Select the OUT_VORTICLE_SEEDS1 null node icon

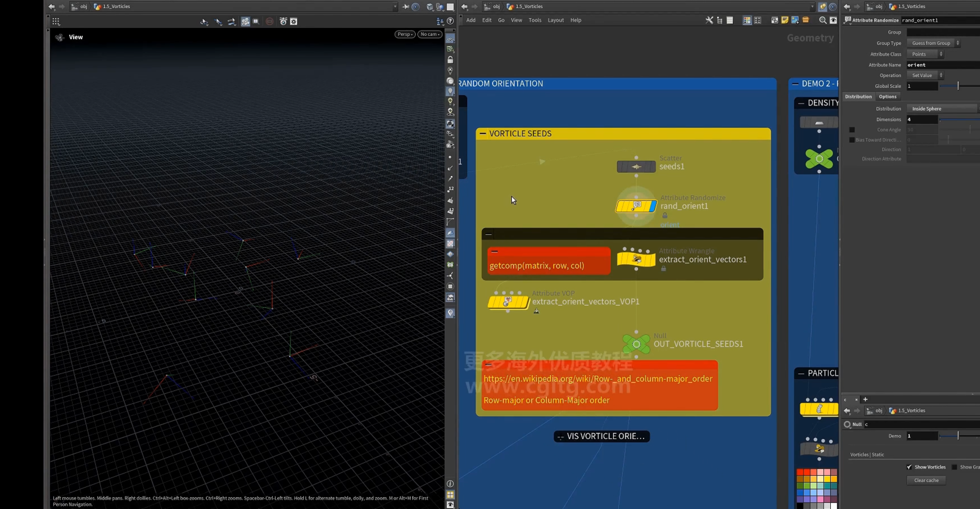point(636,344)
